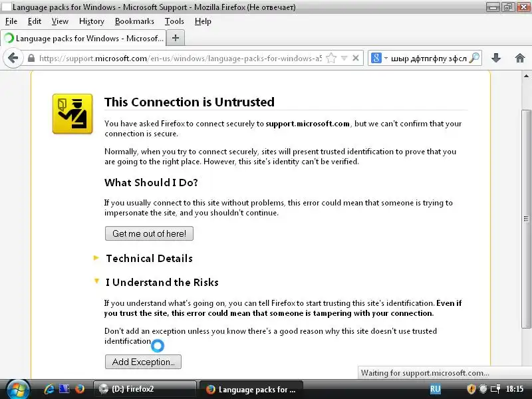Open the Tools menu
This screenshot has height=399, width=532.
[x=174, y=21]
